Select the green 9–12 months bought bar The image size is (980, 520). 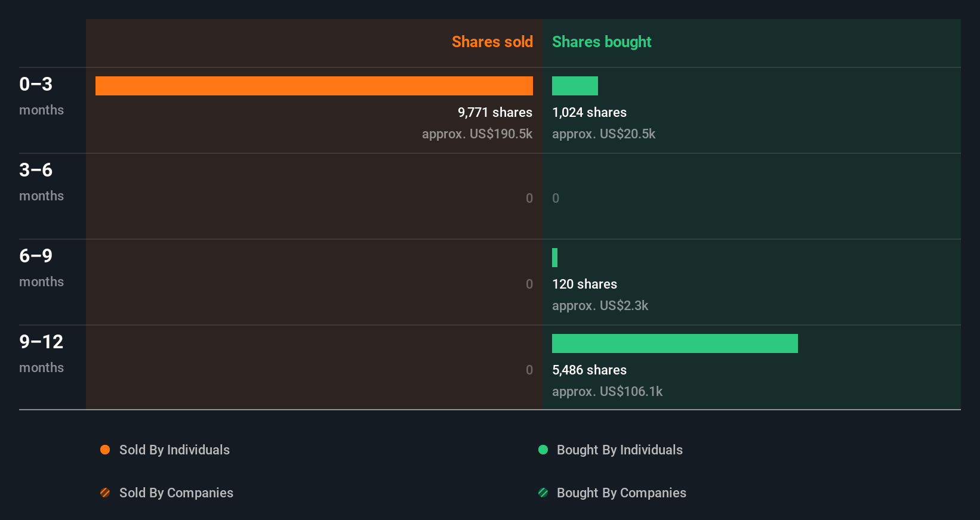(675, 343)
